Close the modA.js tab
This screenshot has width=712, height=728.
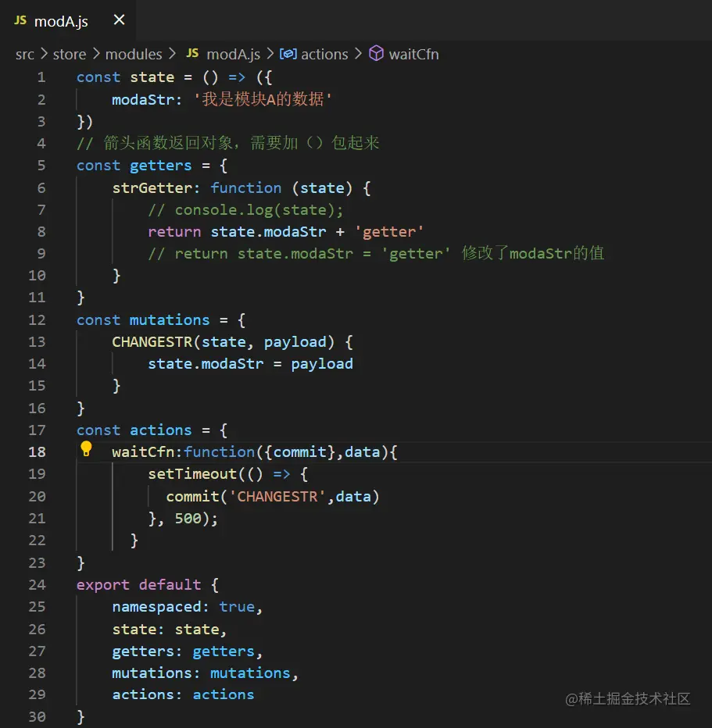tap(119, 20)
